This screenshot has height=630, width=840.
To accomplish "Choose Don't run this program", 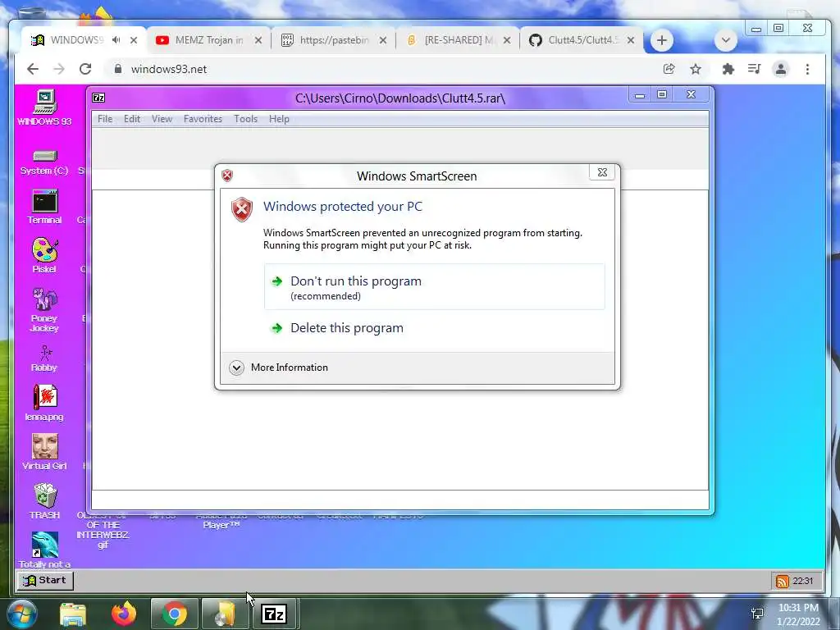I will coord(435,286).
